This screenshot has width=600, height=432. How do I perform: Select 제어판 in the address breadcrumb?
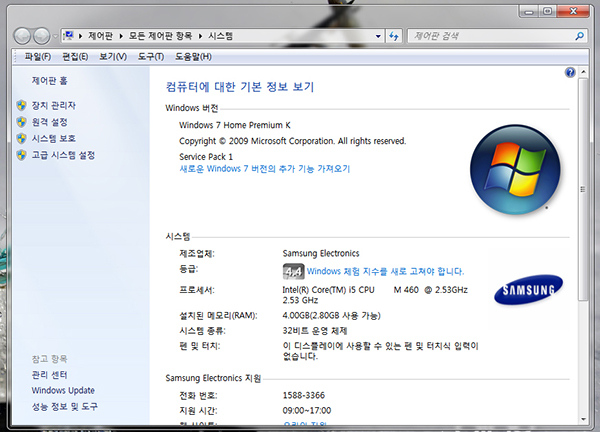(x=100, y=36)
